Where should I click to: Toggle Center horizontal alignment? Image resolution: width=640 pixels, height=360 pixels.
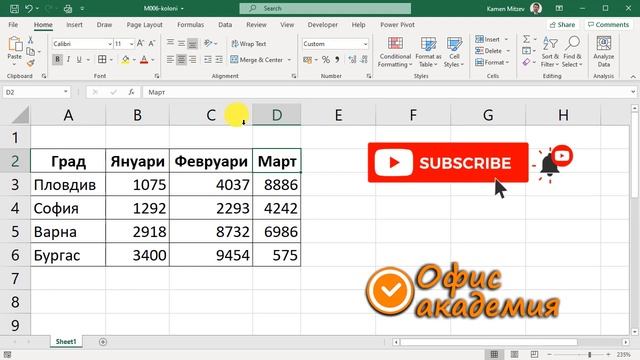point(181,60)
